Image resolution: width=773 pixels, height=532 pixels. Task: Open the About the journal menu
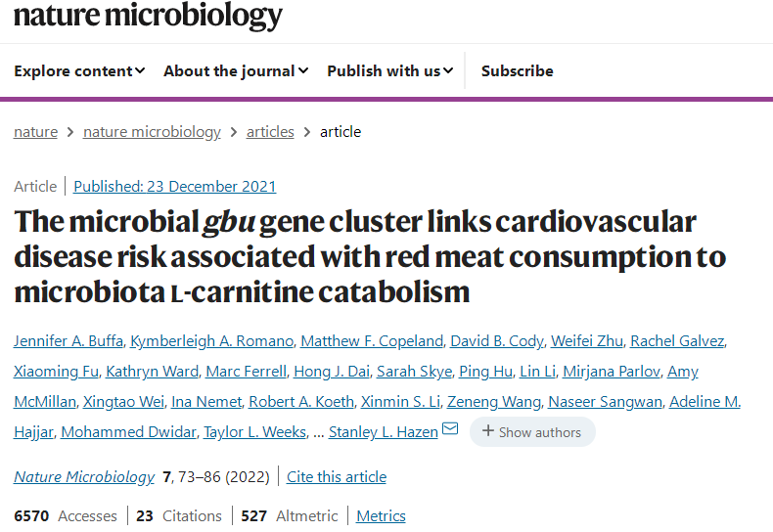[236, 70]
